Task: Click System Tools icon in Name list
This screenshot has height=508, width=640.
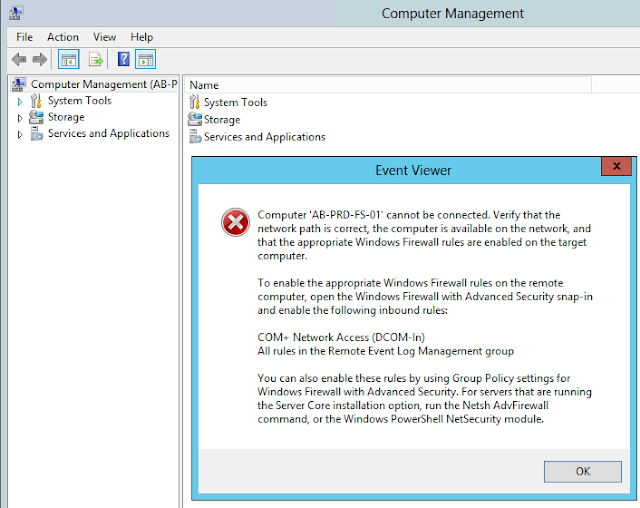Action: tap(195, 102)
